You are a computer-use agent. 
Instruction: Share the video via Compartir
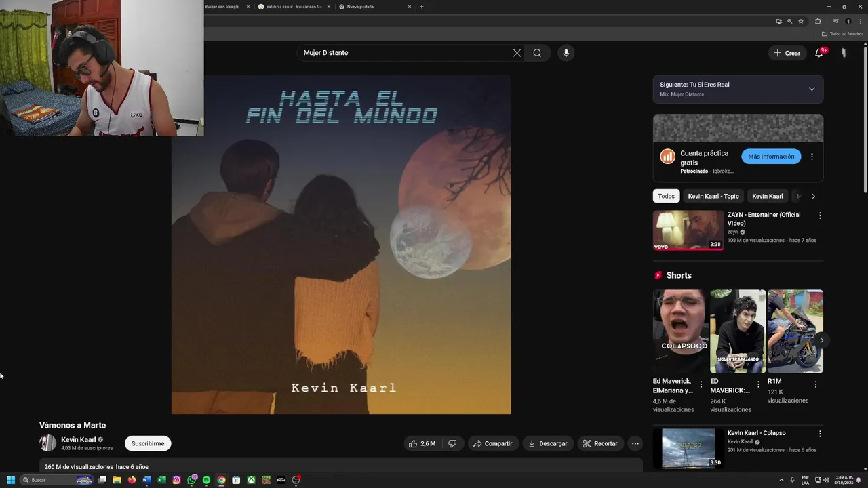[493, 443]
